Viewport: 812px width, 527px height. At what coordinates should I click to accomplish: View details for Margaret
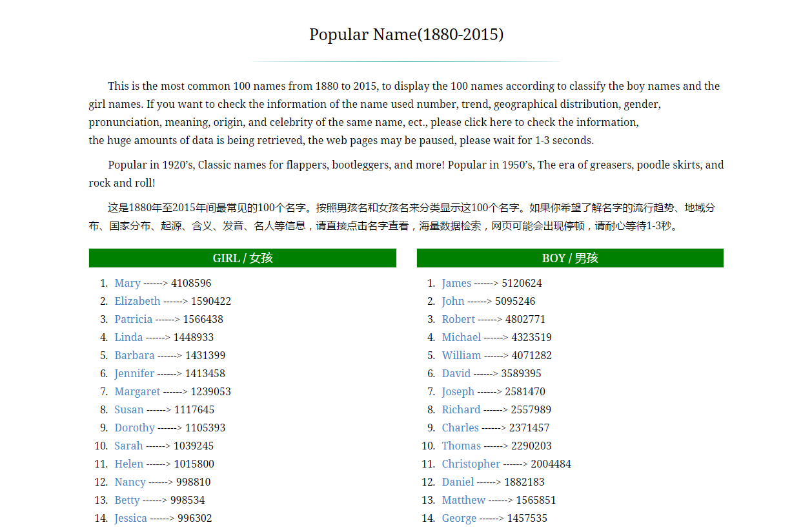[x=137, y=391]
